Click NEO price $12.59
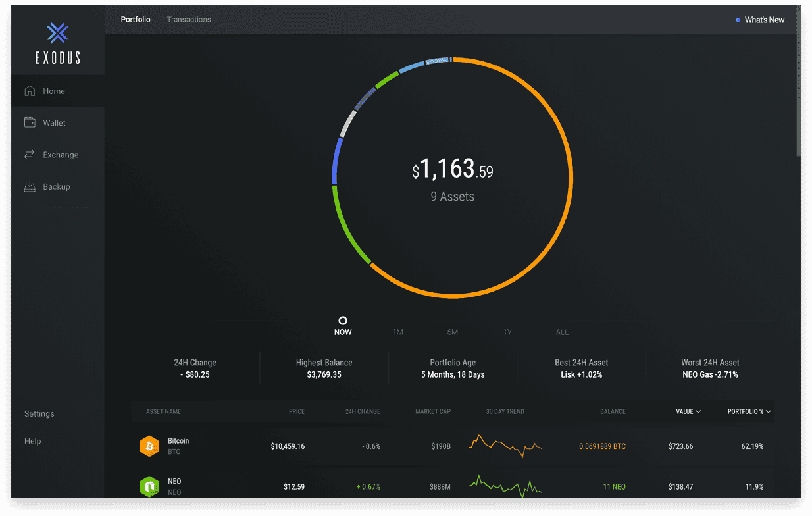 [x=294, y=487]
